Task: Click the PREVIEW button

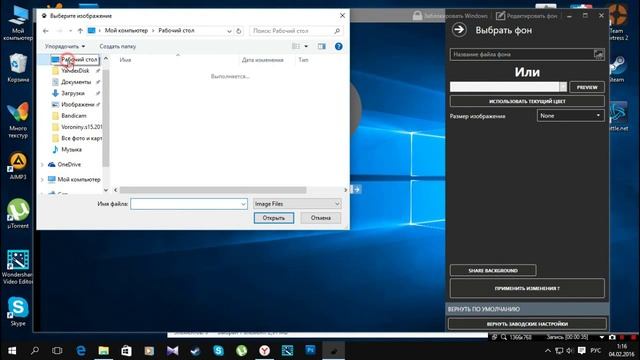Action: pyautogui.click(x=587, y=87)
